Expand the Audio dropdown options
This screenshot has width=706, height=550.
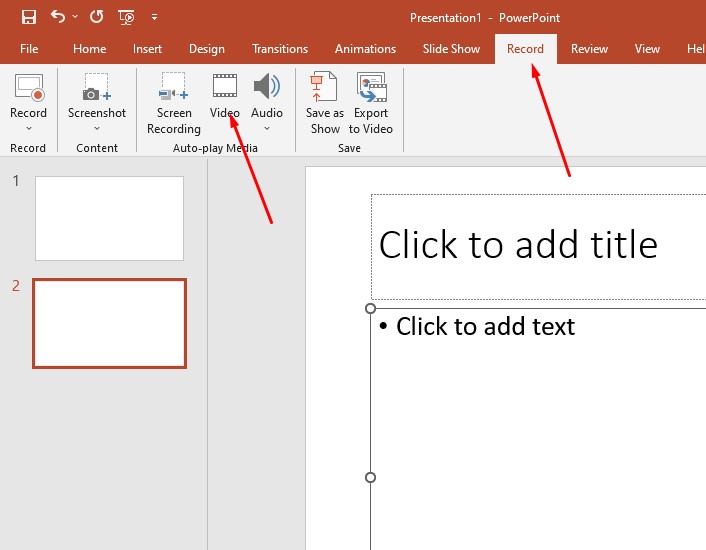pos(267,128)
